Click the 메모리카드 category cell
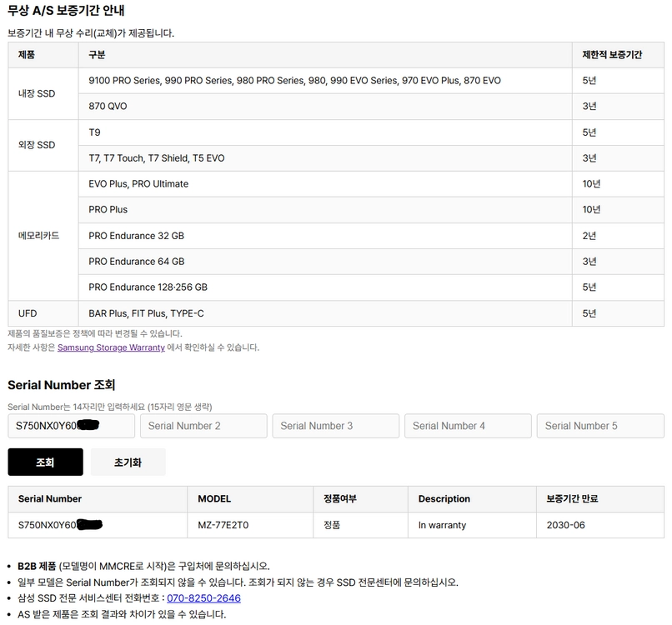 click(43, 236)
